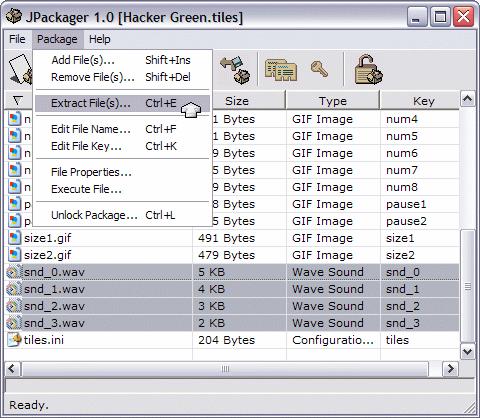This screenshot has height=418, width=480.
Task: Click the 204 Bytes size cell
Action: tap(227, 340)
